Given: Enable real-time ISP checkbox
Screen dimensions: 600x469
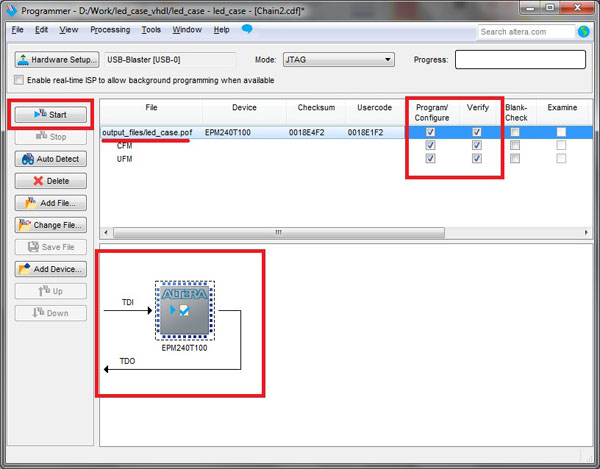Looking at the screenshot, I should pos(19,80).
